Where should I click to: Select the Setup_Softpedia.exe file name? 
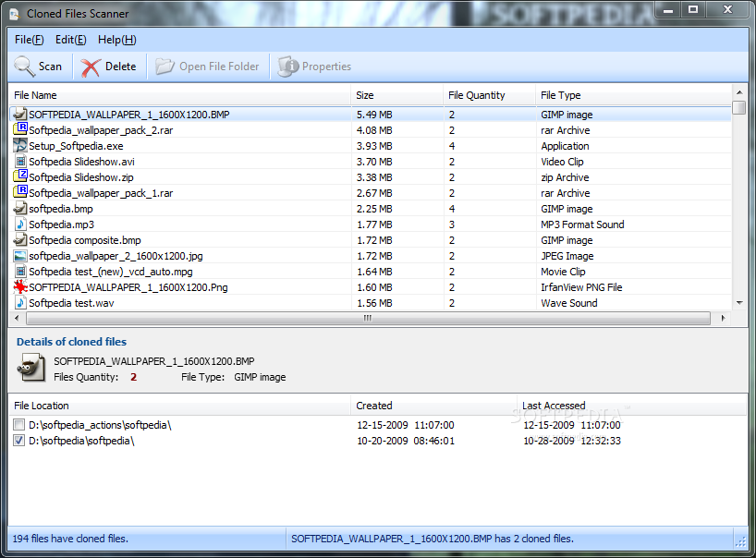pyautogui.click(x=76, y=146)
